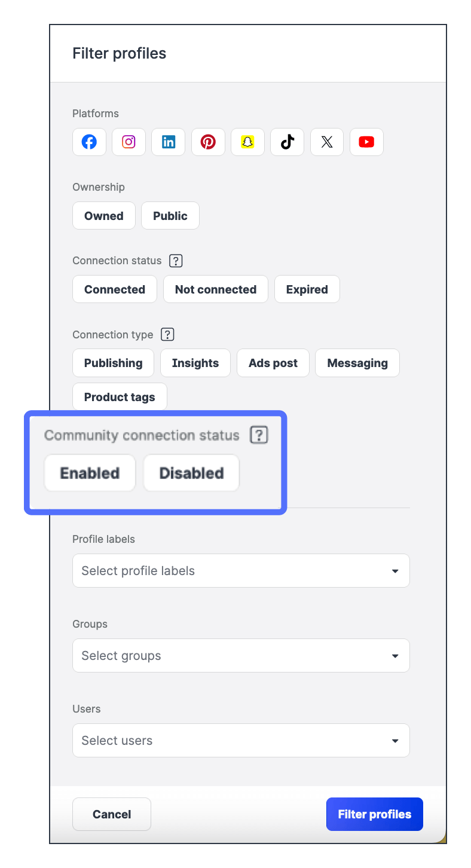Select the Publishing connection type
This screenshot has height=868, width=471.
click(x=113, y=363)
